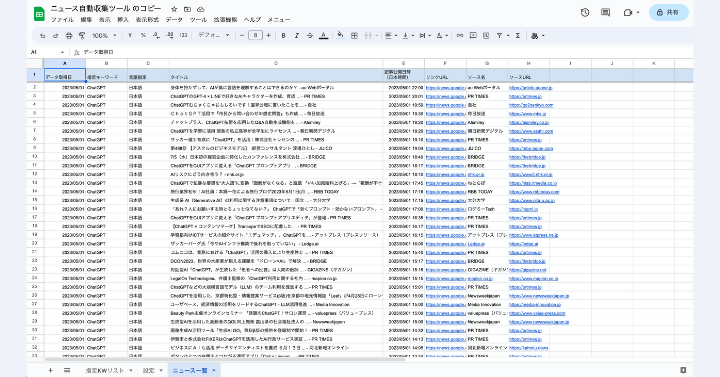Viewport: 720px width, 377px height.
Task: Decrease decimal places
Action: click(157, 35)
